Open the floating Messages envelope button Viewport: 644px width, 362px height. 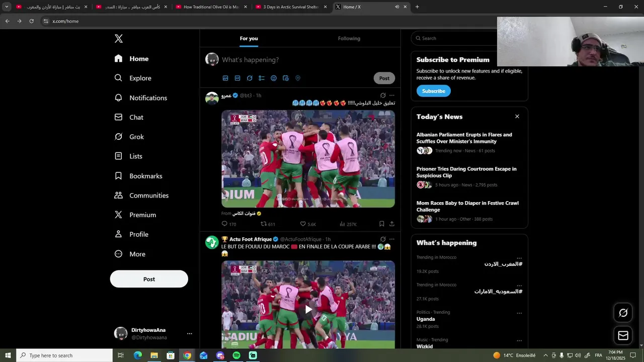(623, 335)
